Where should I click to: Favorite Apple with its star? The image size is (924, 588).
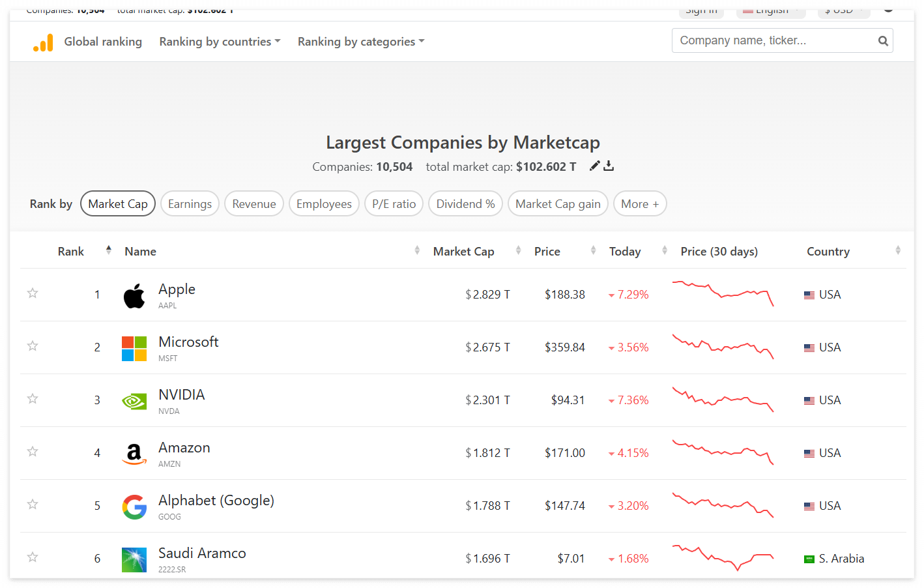[33, 293]
